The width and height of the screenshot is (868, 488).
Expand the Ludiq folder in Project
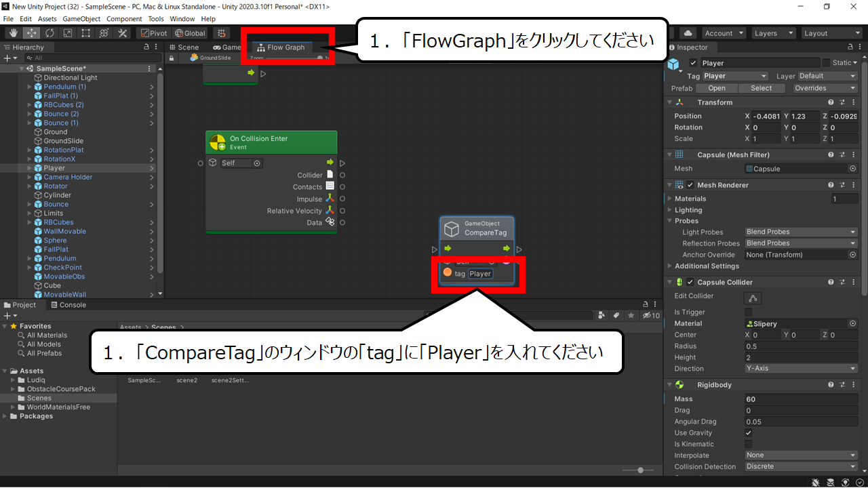13,380
